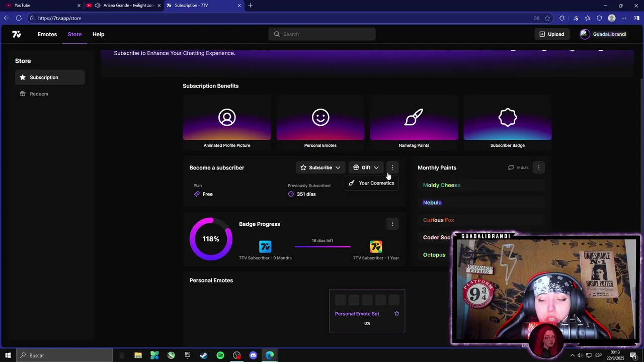Go back in the browser
Image resolution: width=644 pixels, height=362 pixels.
pos(6,18)
